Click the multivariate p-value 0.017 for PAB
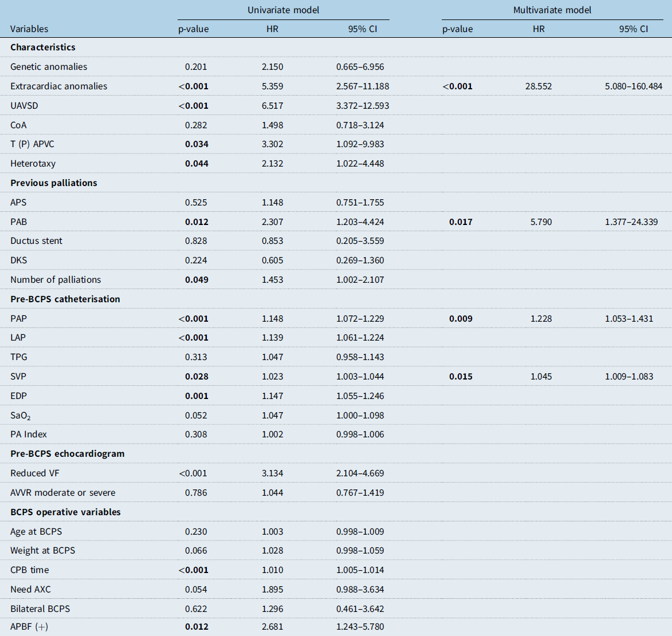672x636 pixels. (x=461, y=222)
